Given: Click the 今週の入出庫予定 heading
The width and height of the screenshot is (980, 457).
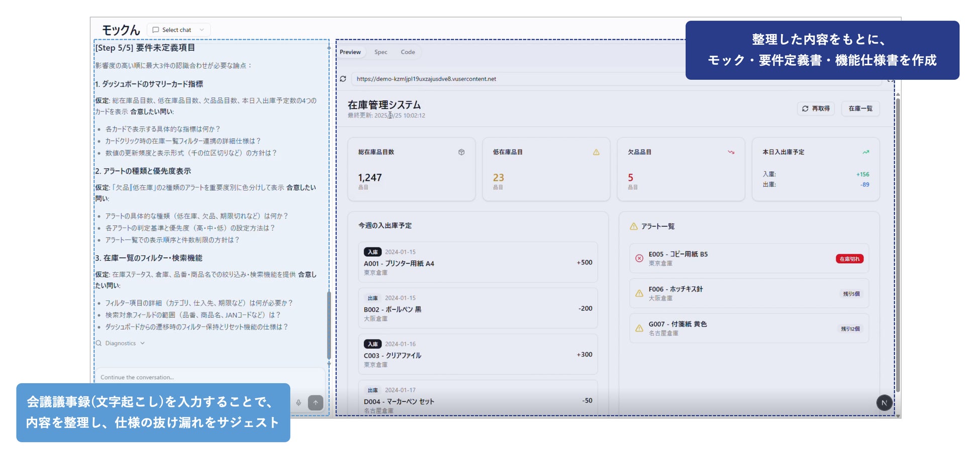Looking at the screenshot, I should tap(385, 226).
